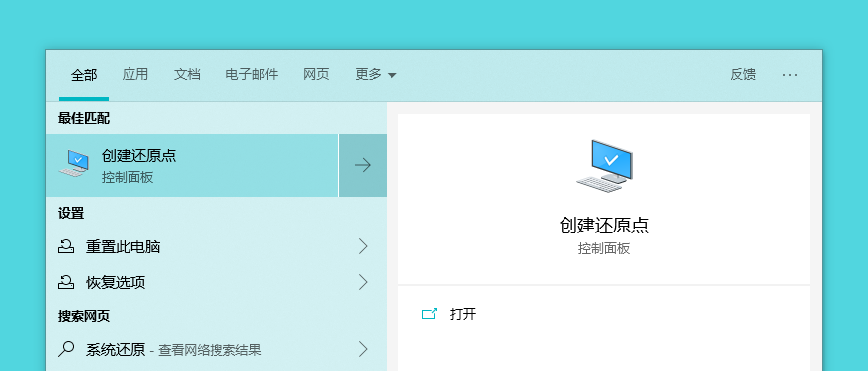Click 打开 in the preview pane

click(463, 314)
